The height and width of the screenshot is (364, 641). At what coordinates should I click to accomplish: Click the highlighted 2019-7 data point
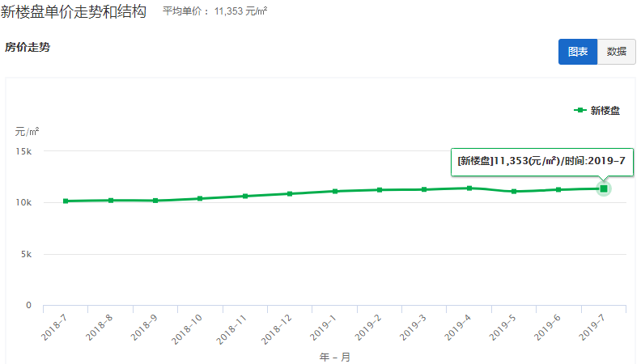point(604,188)
